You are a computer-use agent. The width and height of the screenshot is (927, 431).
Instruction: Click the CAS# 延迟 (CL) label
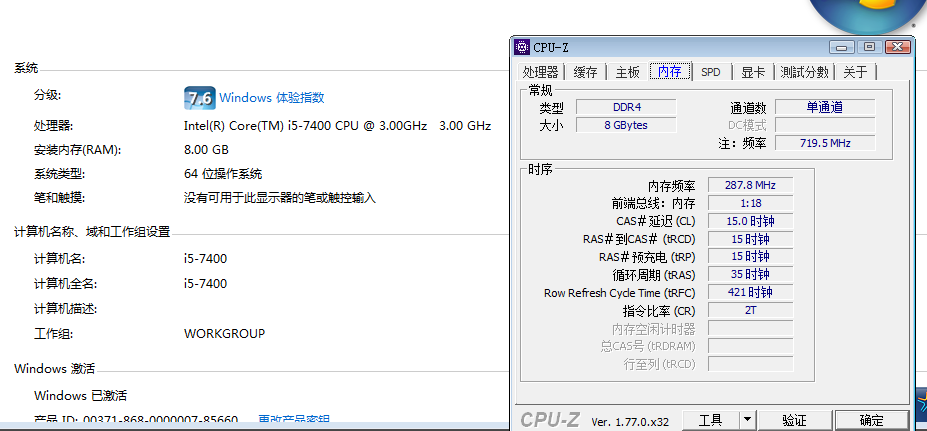point(656,221)
